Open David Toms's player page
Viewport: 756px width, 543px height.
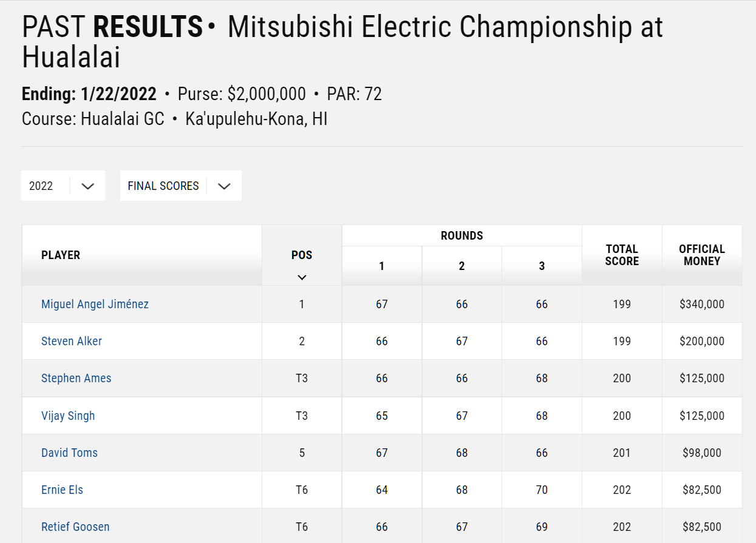(69, 453)
